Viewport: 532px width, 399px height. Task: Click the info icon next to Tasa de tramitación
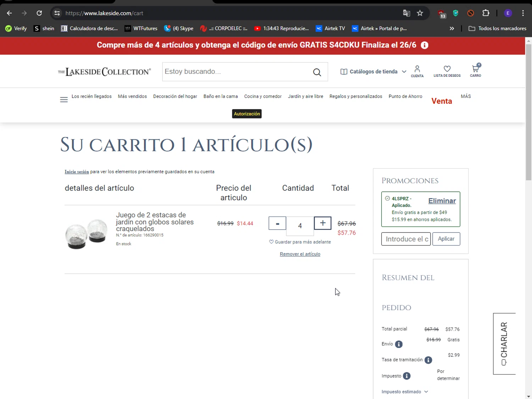coord(428,360)
